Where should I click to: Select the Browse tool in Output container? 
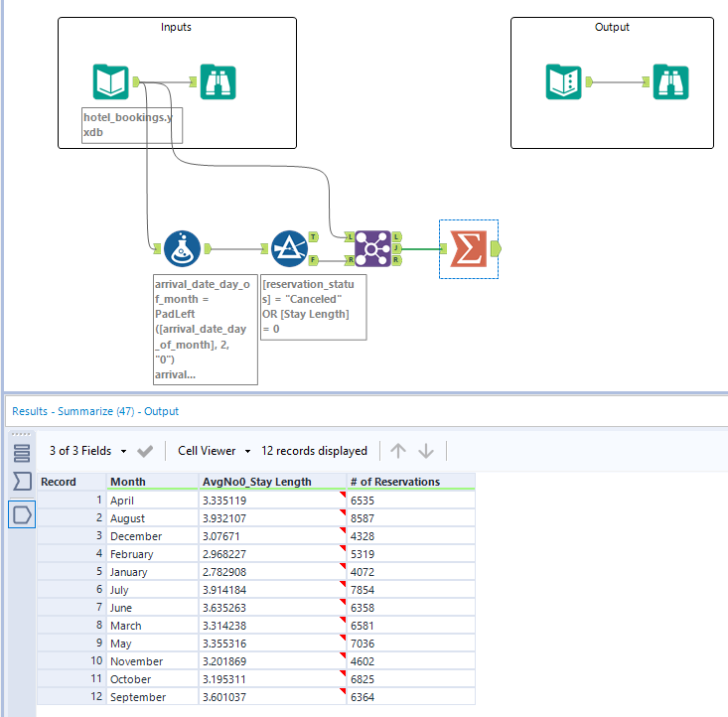pos(670,82)
